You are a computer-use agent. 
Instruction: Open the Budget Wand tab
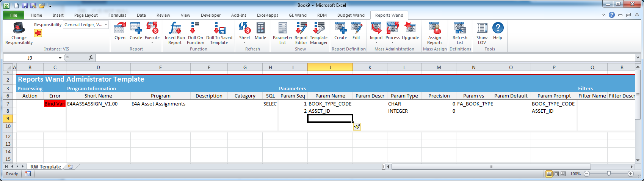[351, 15]
